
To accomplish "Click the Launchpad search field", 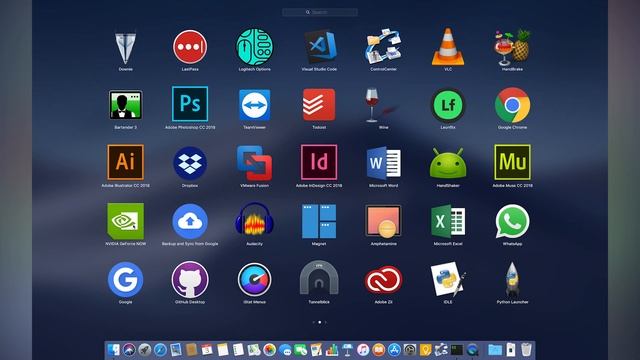I will (x=320, y=12).
